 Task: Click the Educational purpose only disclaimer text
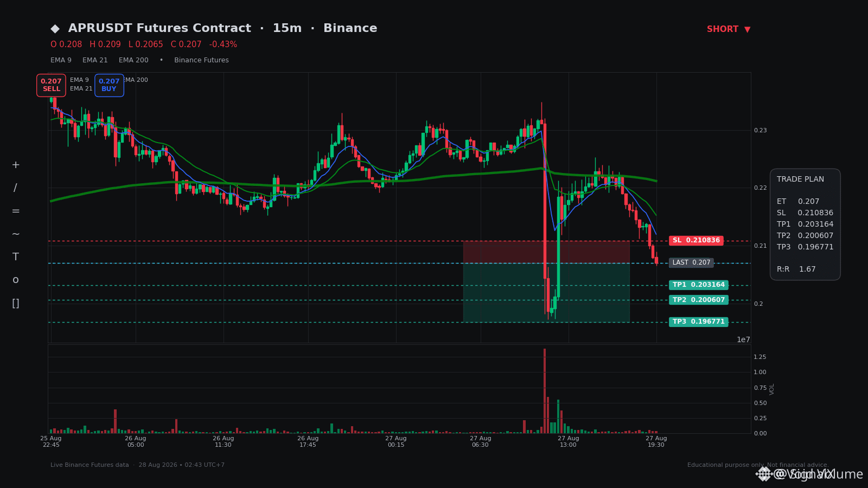[758, 465]
